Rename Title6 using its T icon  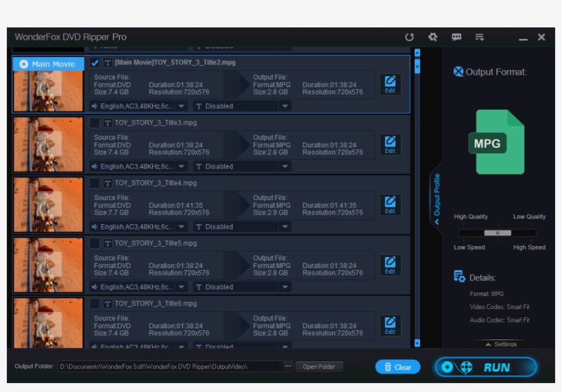coord(107,303)
